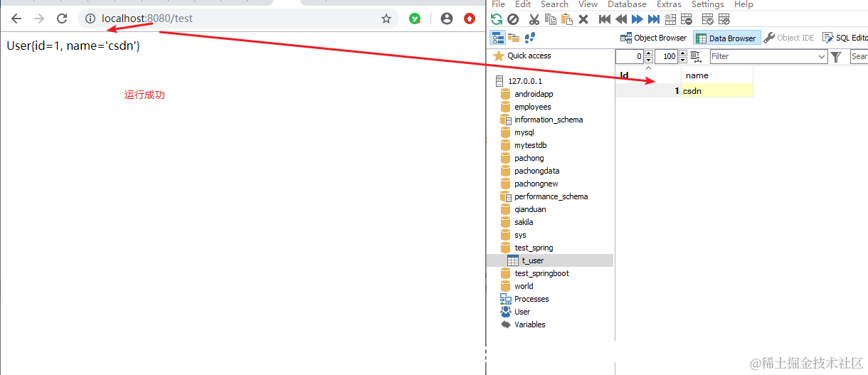
Task: Click the green browser extension icon
Action: coord(415,19)
